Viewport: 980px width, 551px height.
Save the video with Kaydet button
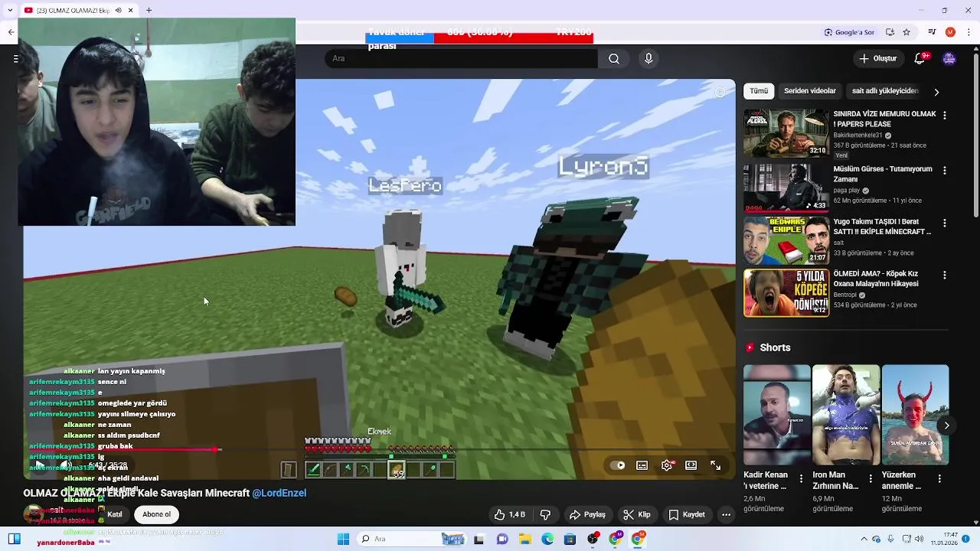click(x=687, y=514)
